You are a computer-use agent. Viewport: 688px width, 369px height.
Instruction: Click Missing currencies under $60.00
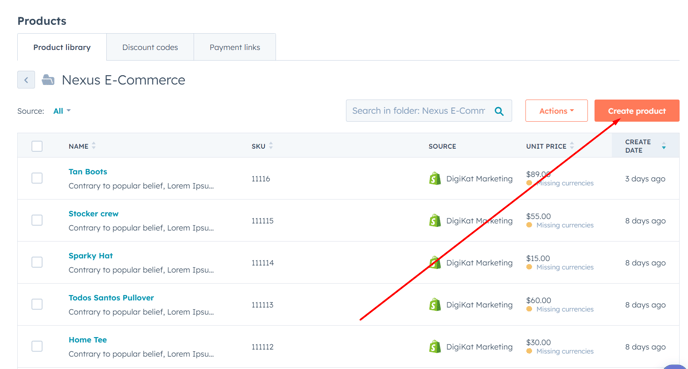(x=565, y=309)
